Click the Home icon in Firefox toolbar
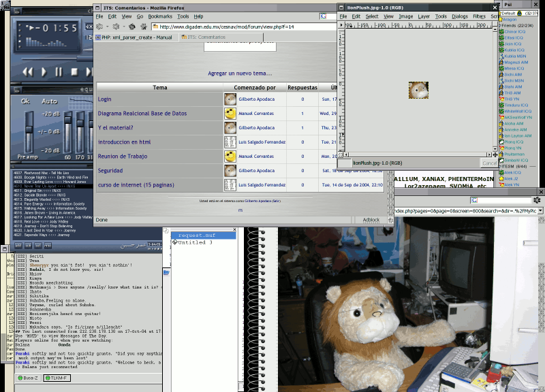The width and height of the screenshot is (545, 392). tap(143, 27)
